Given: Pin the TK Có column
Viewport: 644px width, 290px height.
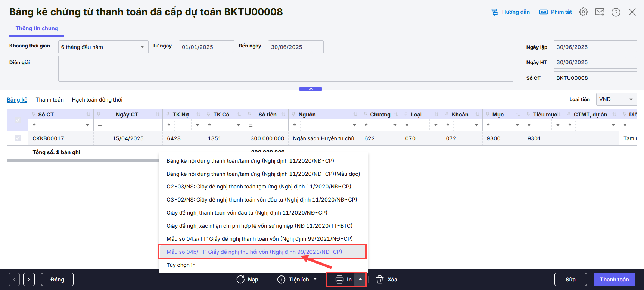Looking at the screenshot, I should [x=209, y=114].
